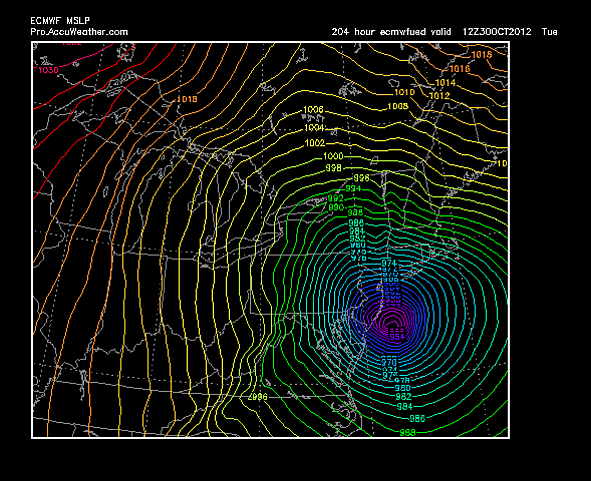Click the 1006 pressure contour label
591x481 pixels.
[x=313, y=110]
